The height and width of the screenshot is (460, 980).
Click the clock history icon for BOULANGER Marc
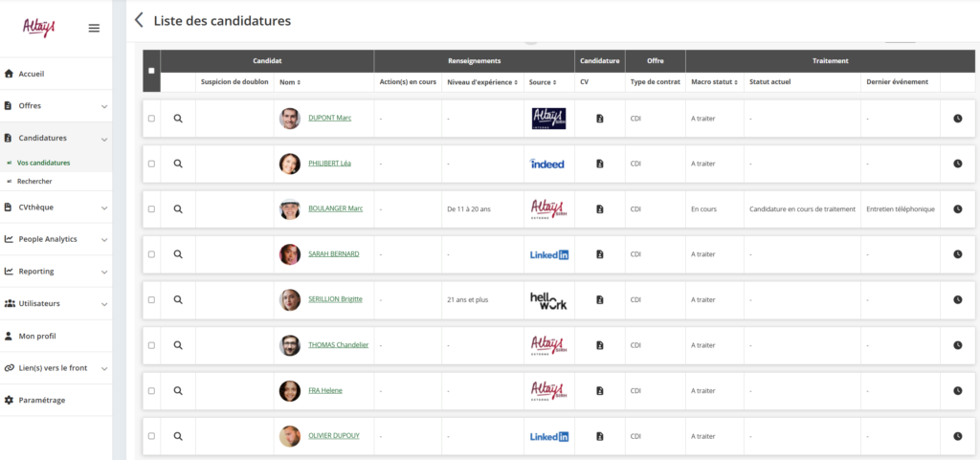(x=957, y=209)
